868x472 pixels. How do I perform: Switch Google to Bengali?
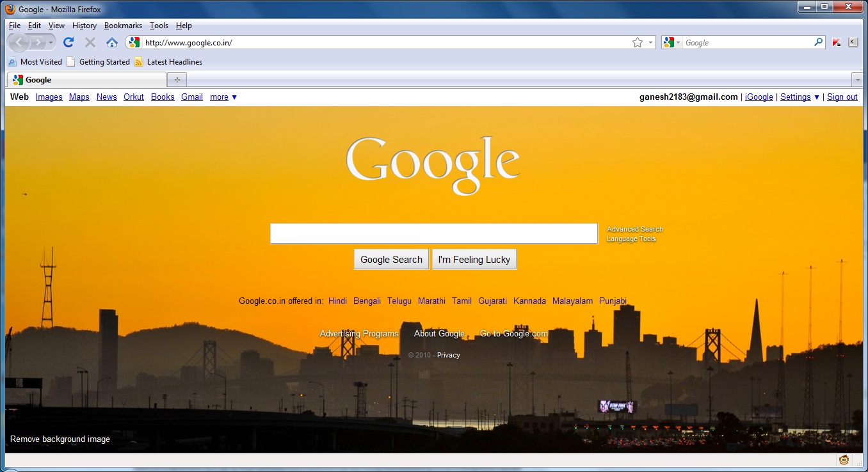click(x=367, y=301)
